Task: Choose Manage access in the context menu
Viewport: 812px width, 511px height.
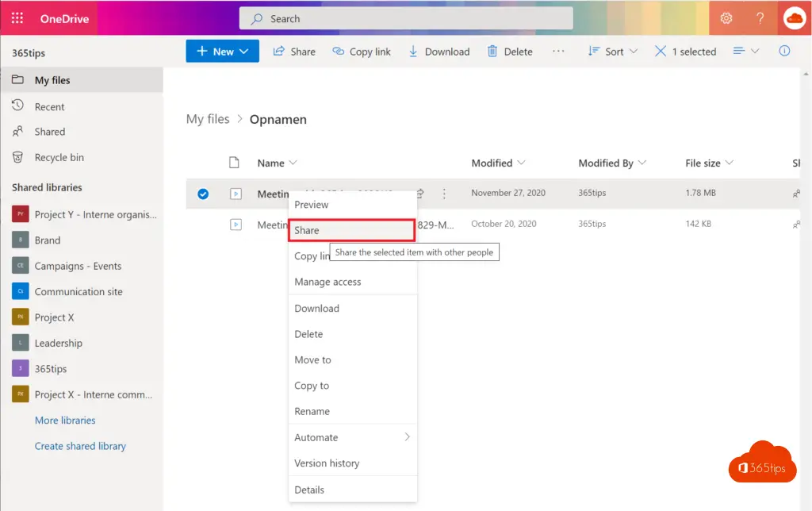Action: [353, 282]
